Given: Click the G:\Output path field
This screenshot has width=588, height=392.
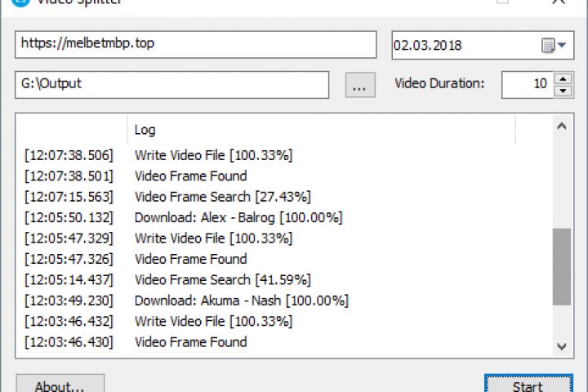Looking at the screenshot, I should [x=171, y=84].
